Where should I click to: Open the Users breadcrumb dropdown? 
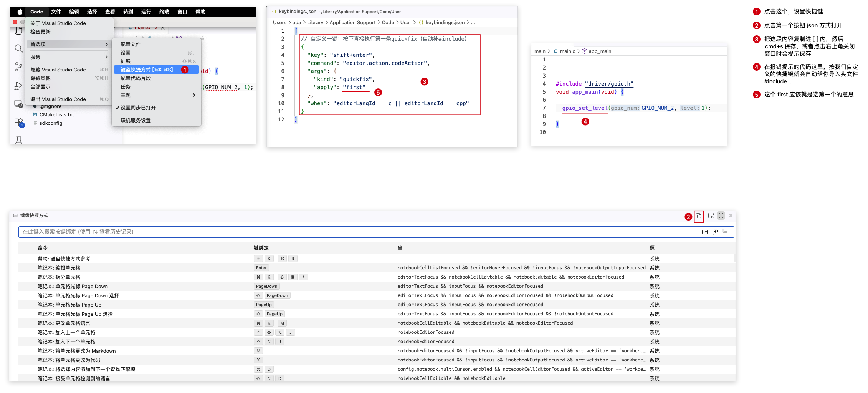click(x=279, y=23)
